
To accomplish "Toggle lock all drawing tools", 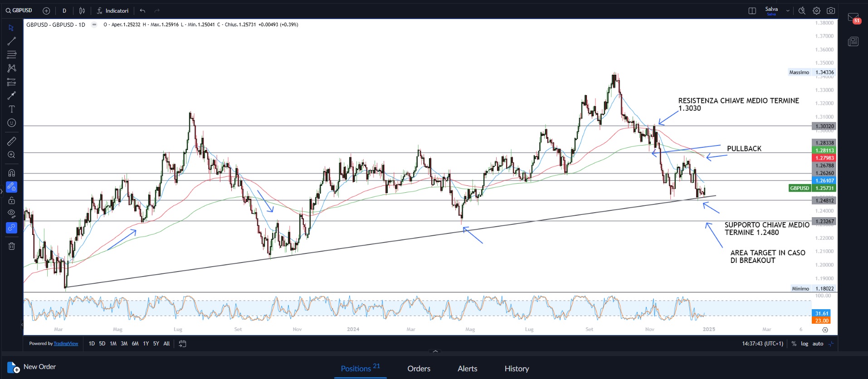I will 12,200.
